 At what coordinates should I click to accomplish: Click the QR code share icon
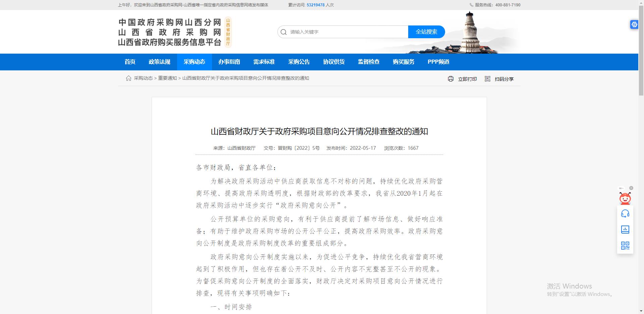(x=487, y=79)
